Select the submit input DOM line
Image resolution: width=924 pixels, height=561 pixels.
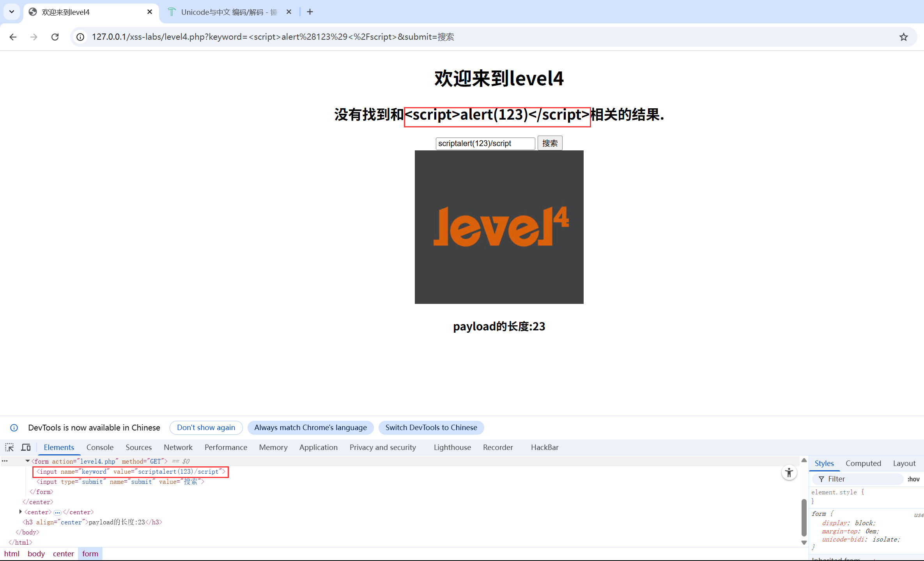(x=120, y=482)
